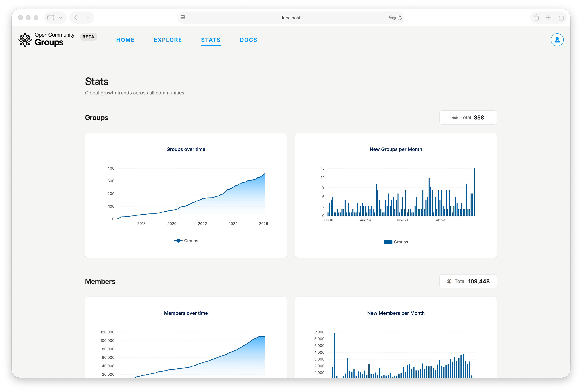Image resolution: width=582 pixels, height=392 pixels.
Task: Go back with the browser back arrow
Action: tap(76, 17)
